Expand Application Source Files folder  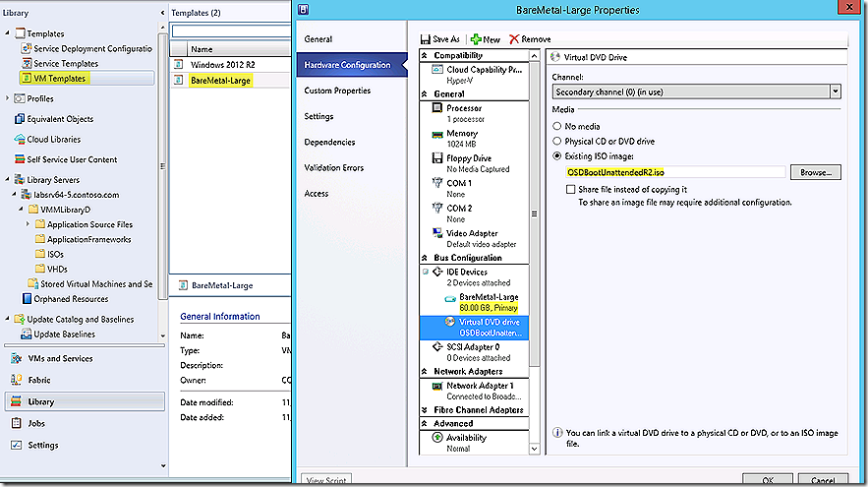(28, 224)
